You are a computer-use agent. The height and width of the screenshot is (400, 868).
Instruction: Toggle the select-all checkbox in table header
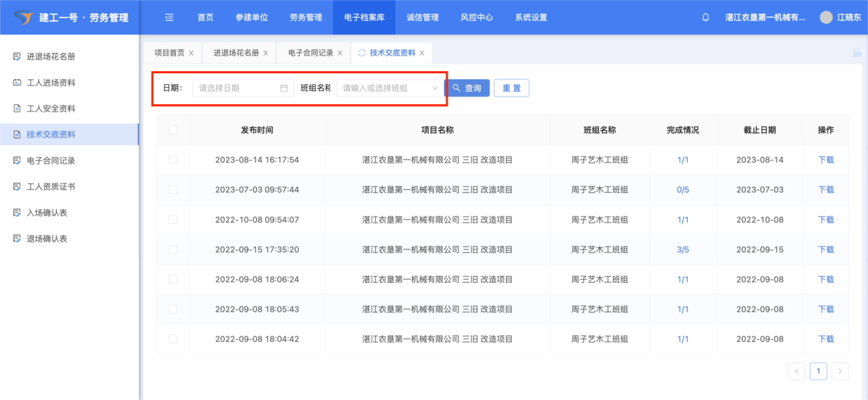[173, 130]
